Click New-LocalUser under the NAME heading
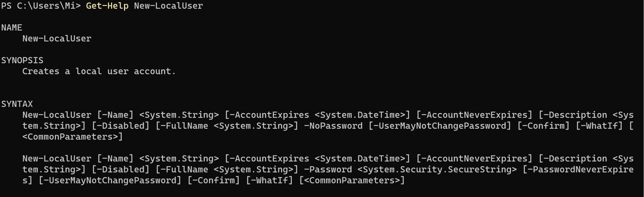Image resolution: width=644 pixels, height=197 pixels. point(57,39)
